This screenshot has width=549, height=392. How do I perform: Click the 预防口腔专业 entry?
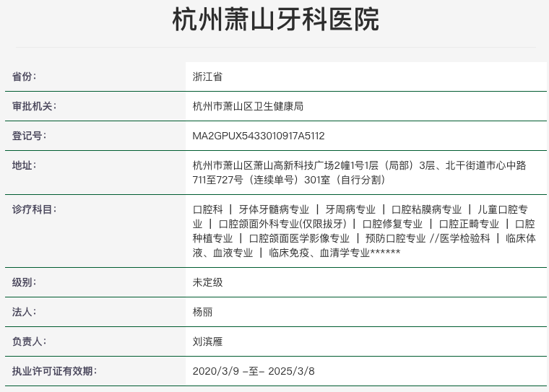pos(395,238)
